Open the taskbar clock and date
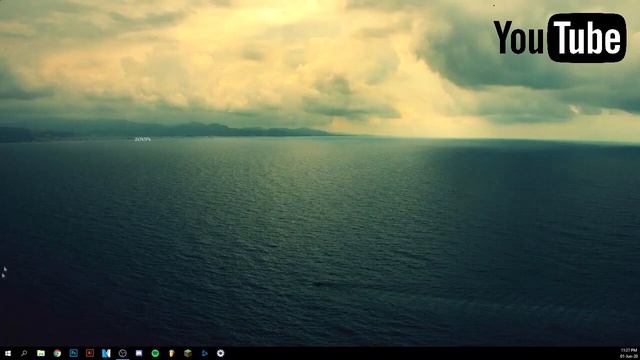Screen dimensions: 640x360 (x=629, y=353)
